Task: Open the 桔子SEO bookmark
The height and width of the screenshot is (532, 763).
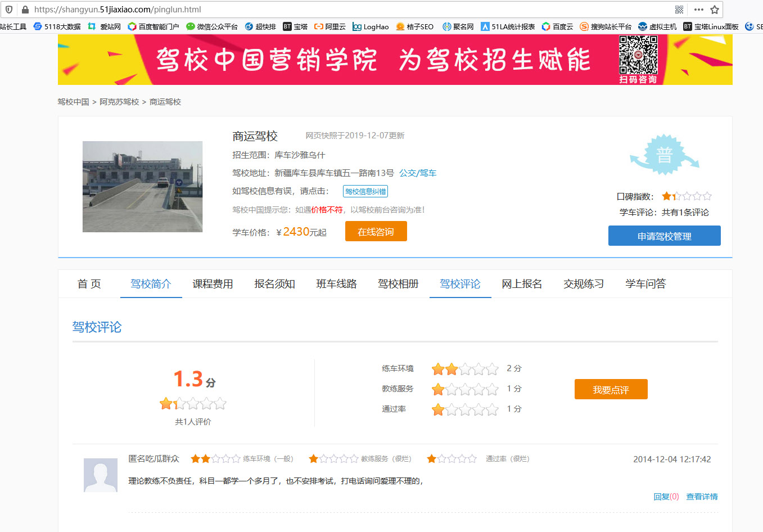Action: [x=415, y=26]
